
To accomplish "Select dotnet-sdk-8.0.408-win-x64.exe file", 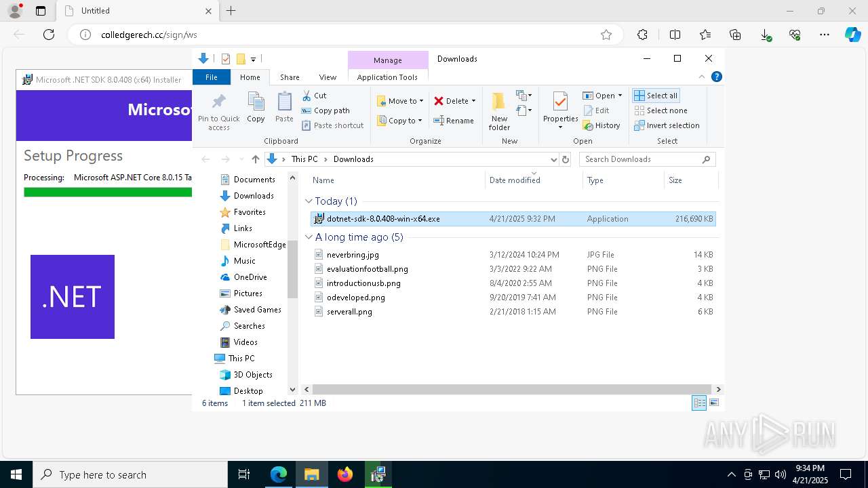I will click(513, 219).
